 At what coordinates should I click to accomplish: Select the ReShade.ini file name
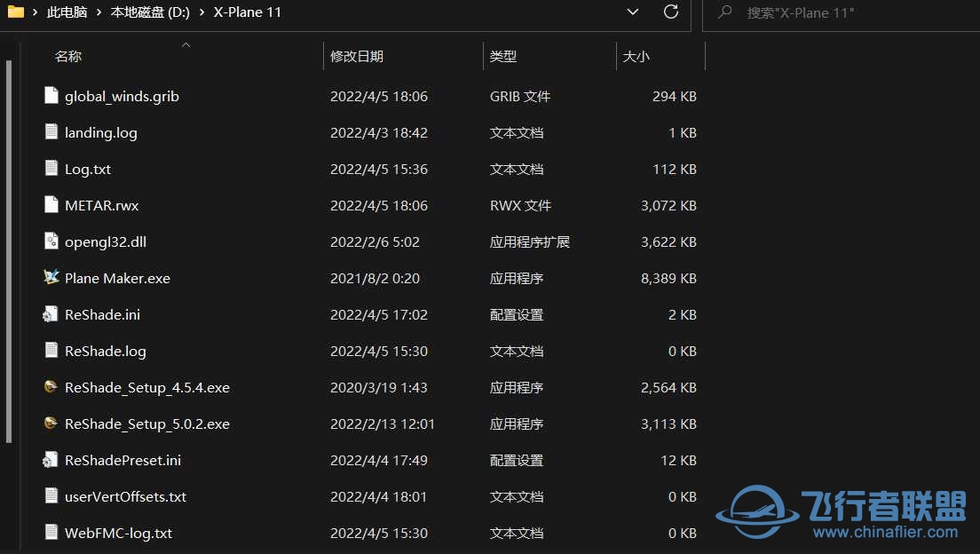[x=102, y=314]
